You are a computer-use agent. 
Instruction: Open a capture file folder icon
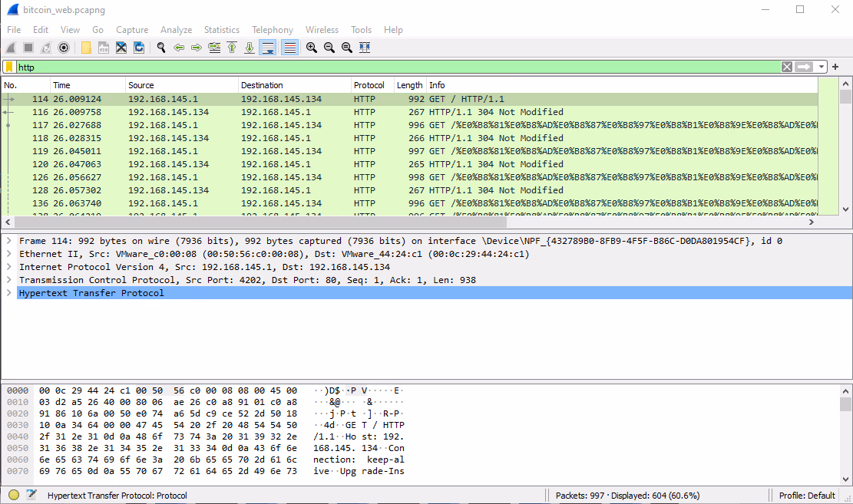click(86, 48)
